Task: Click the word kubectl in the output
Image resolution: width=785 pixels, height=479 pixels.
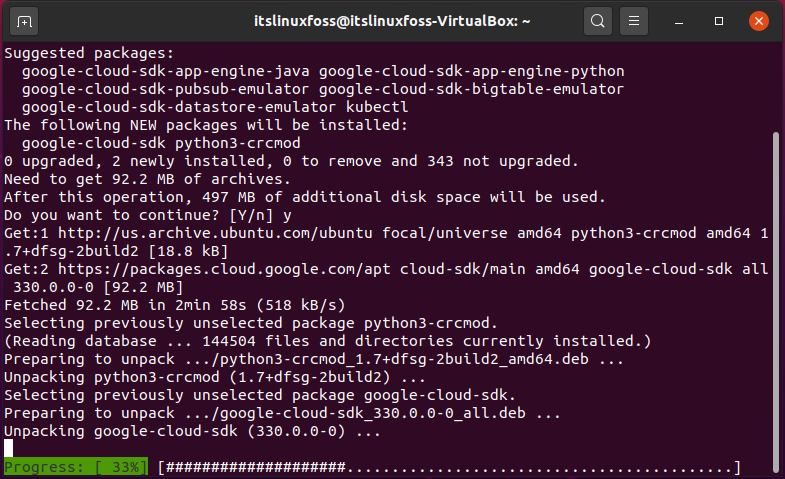Action: (377, 107)
